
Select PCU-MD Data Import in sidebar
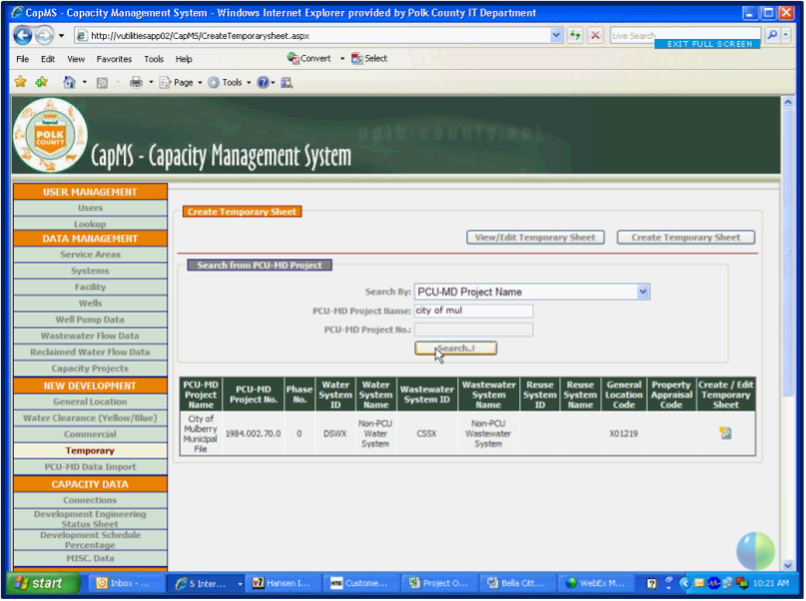[90, 467]
